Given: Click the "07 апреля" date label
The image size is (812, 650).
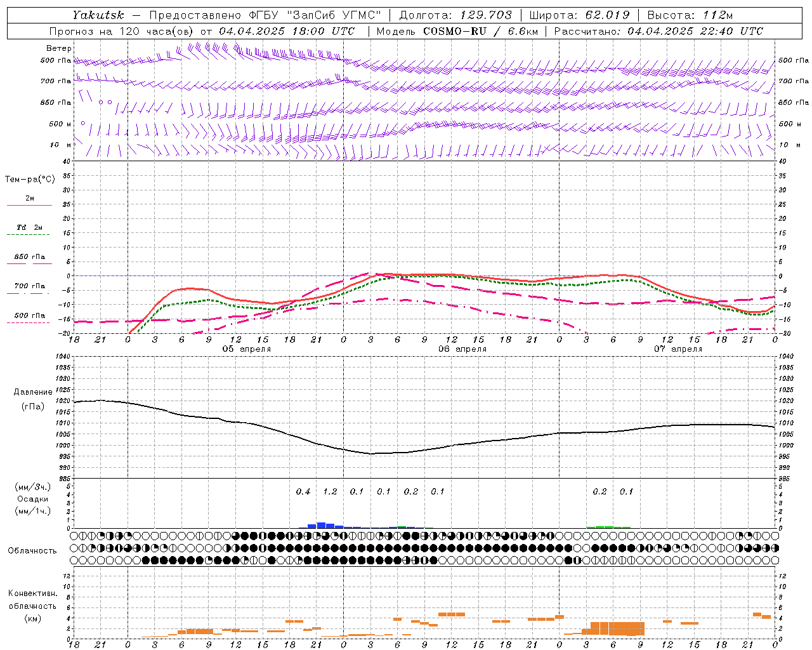Looking at the screenshot, I should tap(678, 349).
